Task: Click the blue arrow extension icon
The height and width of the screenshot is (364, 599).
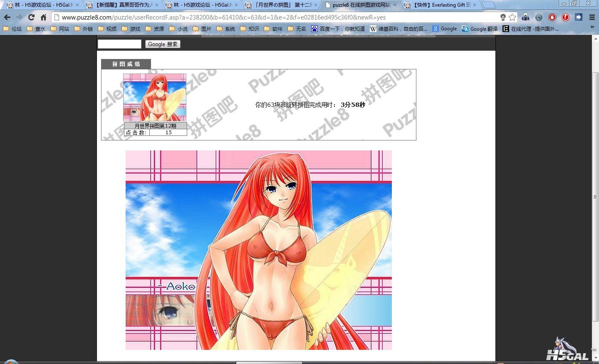Action: click(579, 17)
